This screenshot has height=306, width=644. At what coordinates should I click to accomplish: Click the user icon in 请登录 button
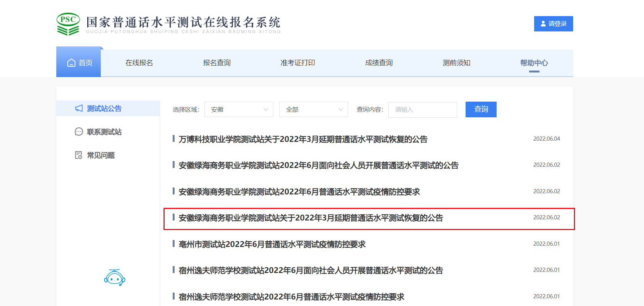(543, 24)
